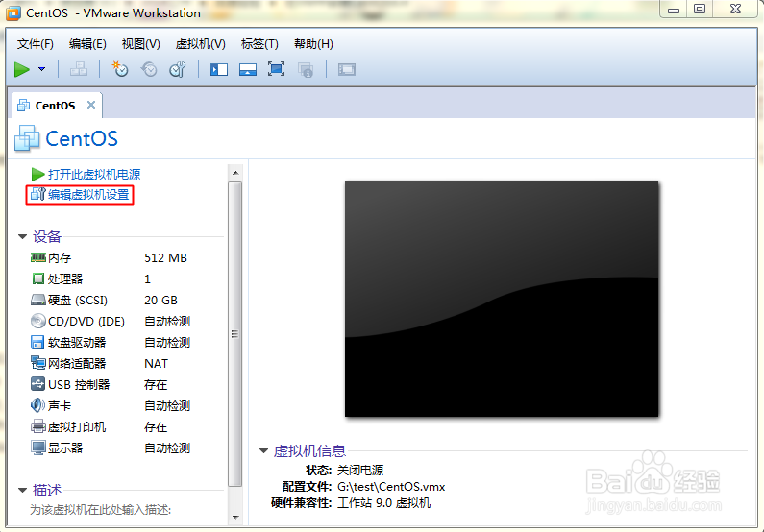This screenshot has width=764, height=532.
Task: Maximize the VMware Workstation window
Action: [700, 9]
